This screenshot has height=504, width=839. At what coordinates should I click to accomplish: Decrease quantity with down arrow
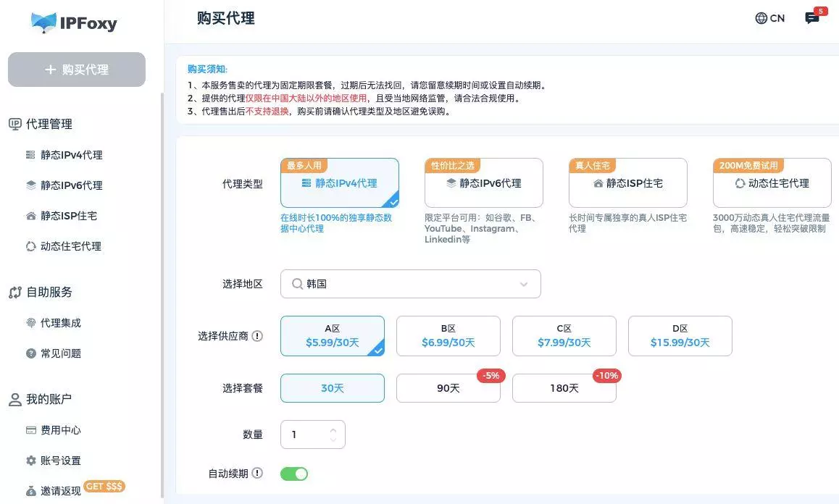[x=333, y=440]
